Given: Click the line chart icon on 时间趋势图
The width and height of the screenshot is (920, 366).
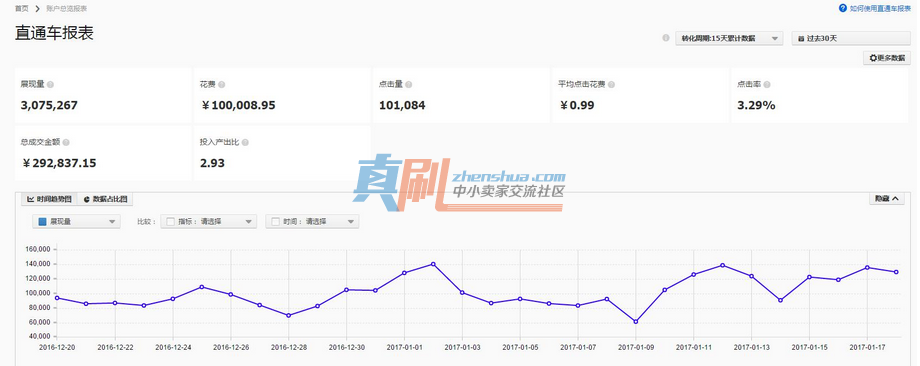Looking at the screenshot, I should tap(31, 199).
